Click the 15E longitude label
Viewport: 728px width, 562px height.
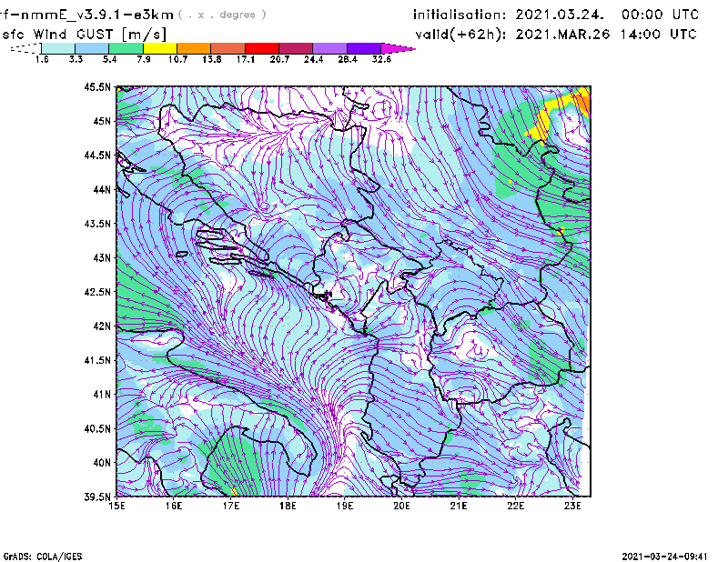(x=116, y=506)
